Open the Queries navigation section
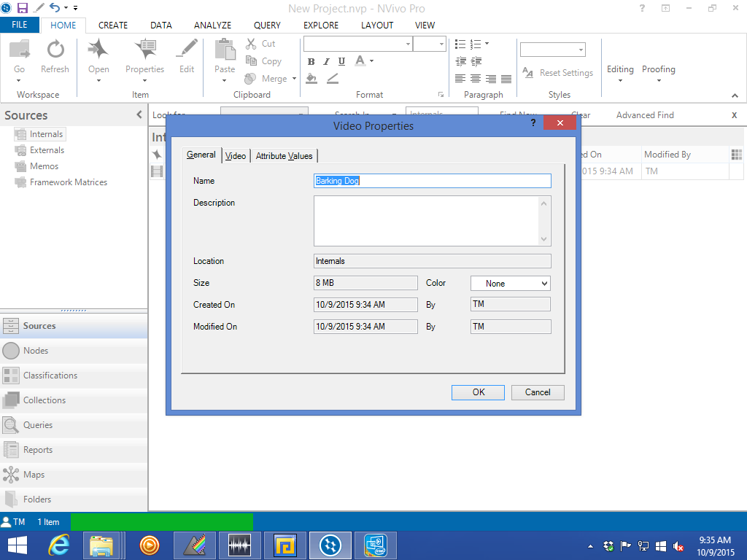The height and width of the screenshot is (560, 747). click(x=38, y=425)
